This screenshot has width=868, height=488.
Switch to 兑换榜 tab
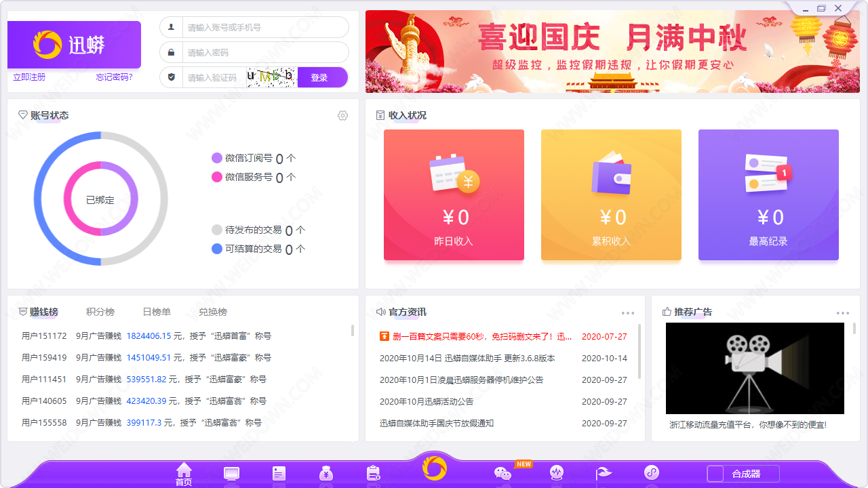pos(213,312)
